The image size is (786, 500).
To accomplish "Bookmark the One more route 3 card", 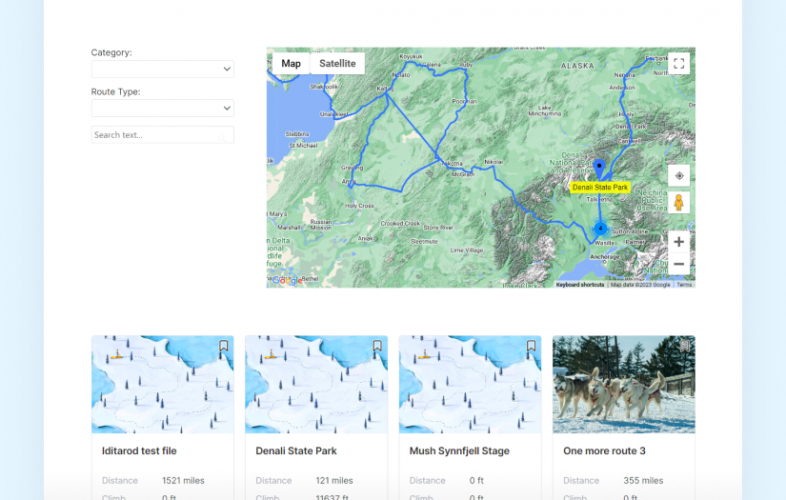I will [685, 346].
